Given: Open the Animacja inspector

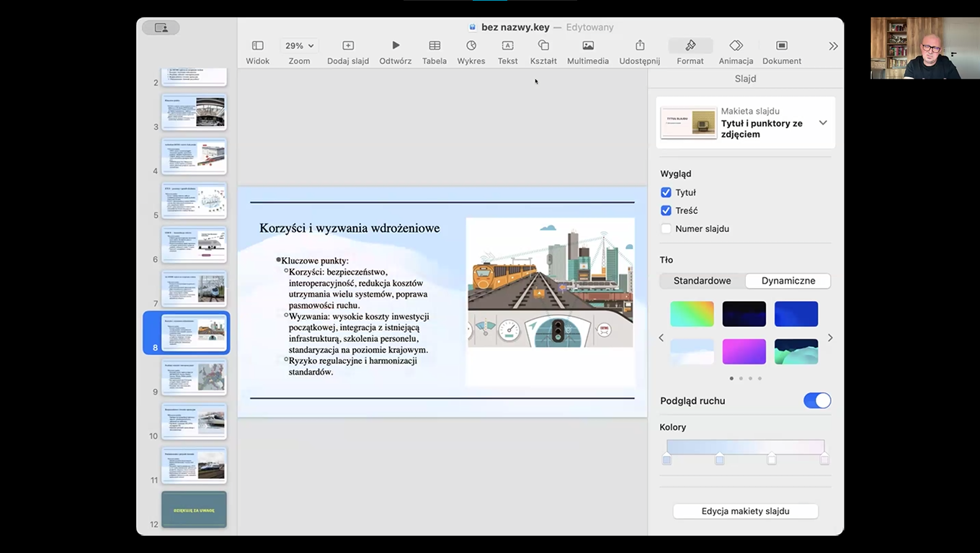Looking at the screenshot, I should pyautogui.click(x=736, y=45).
